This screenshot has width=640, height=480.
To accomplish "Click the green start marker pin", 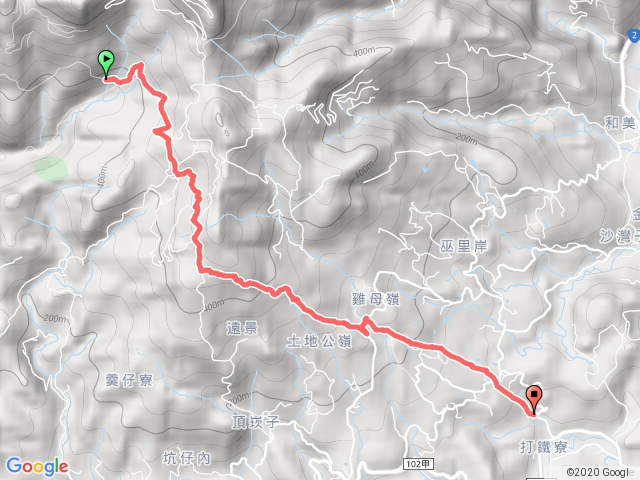I will (106, 64).
